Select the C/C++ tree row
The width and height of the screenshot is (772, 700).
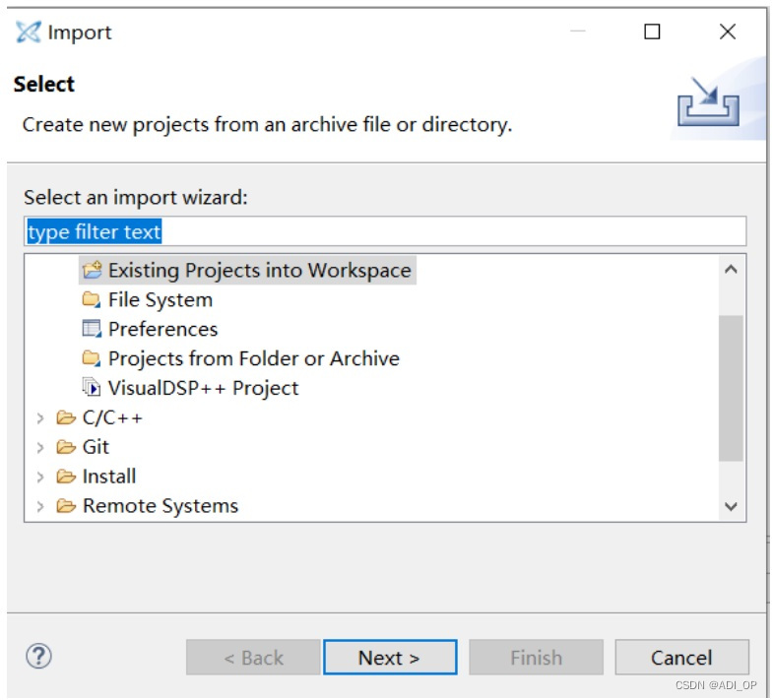coord(112,417)
